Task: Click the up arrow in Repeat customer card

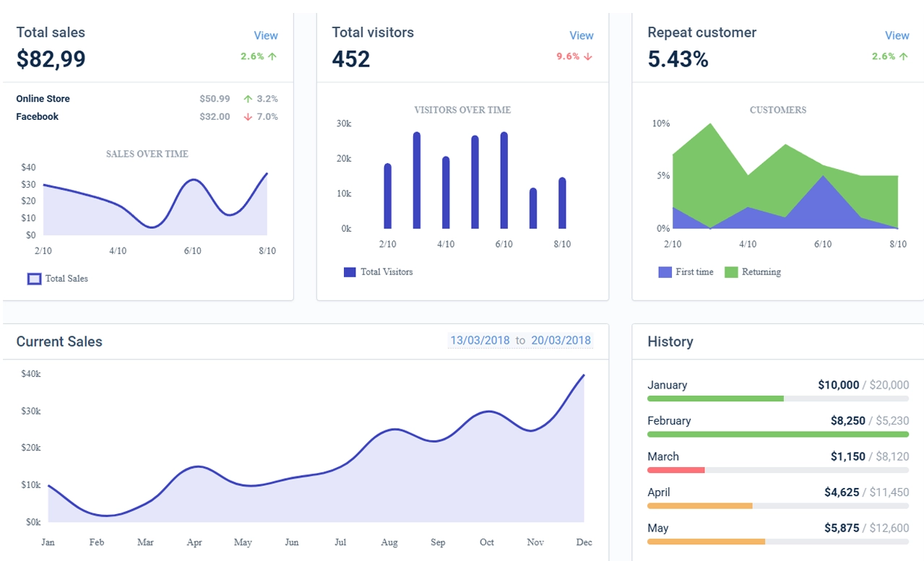Action: (x=904, y=56)
